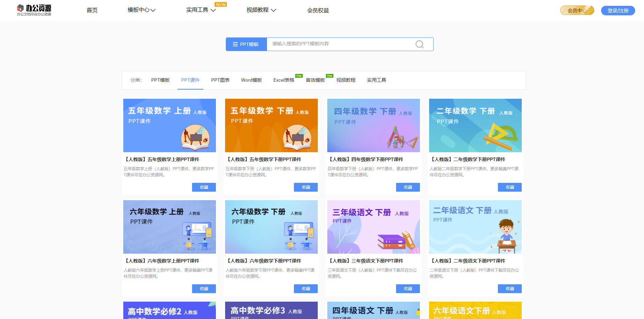Click title 【人教版】六年级数学下册PPT课件
The width and height of the screenshot is (644, 319).
[x=263, y=261]
